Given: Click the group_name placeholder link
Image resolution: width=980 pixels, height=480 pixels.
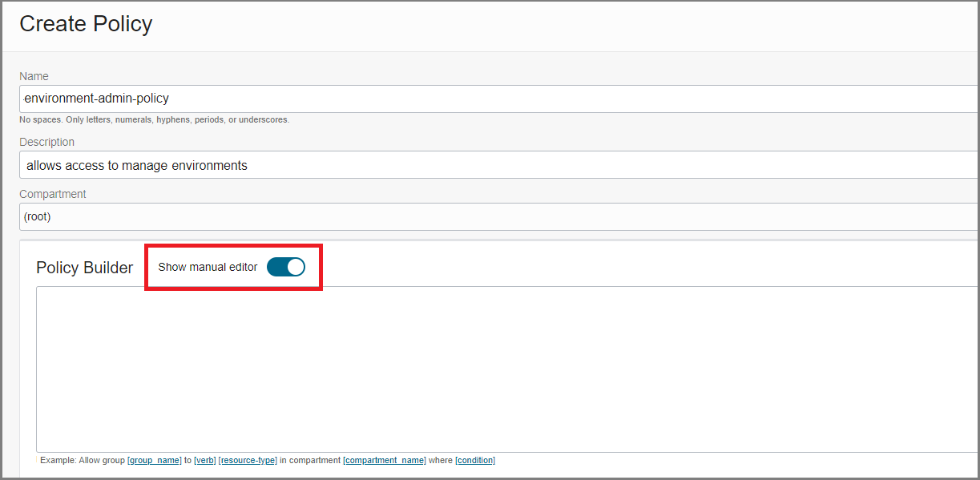Looking at the screenshot, I should [x=155, y=460].
